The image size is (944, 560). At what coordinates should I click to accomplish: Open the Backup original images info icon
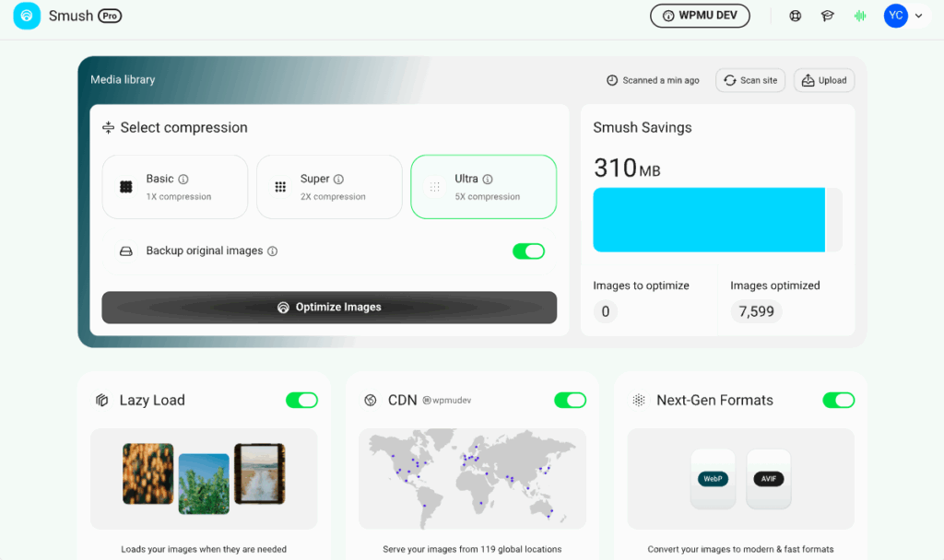[x=273, y=251]
